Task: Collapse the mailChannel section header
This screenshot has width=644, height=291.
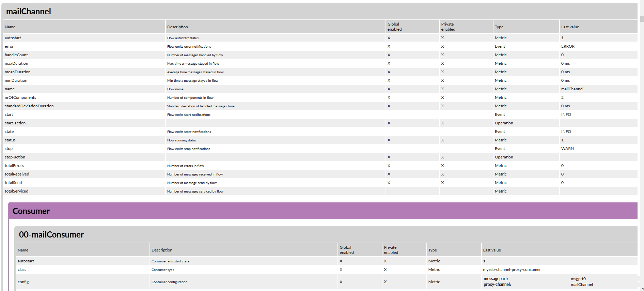Action: [x=29, y=12]
